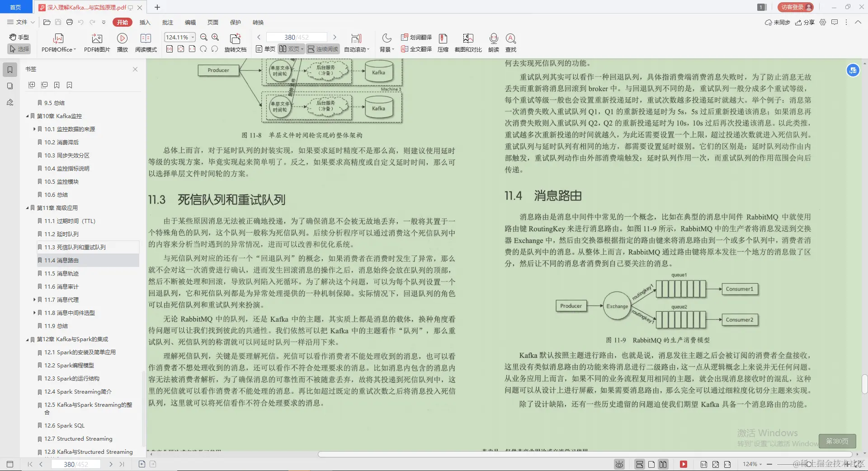
Task: Toggle 连续阅读 continuous reading mode
Action: click(x=322, y=48)
